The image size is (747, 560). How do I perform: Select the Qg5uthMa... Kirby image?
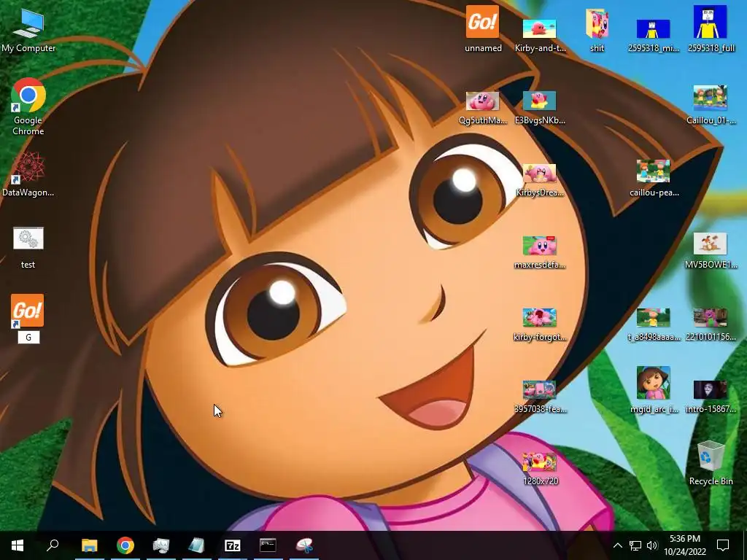click(x=483, y=108)
